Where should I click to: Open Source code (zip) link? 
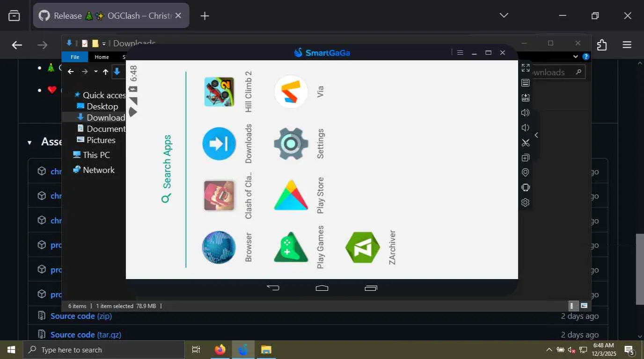click(x=81, y=316)
